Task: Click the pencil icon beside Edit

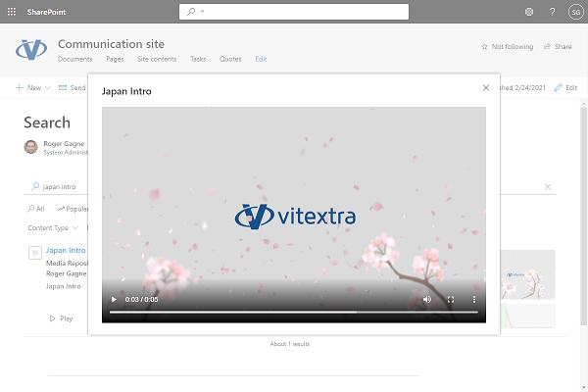Action: [558, 87]
